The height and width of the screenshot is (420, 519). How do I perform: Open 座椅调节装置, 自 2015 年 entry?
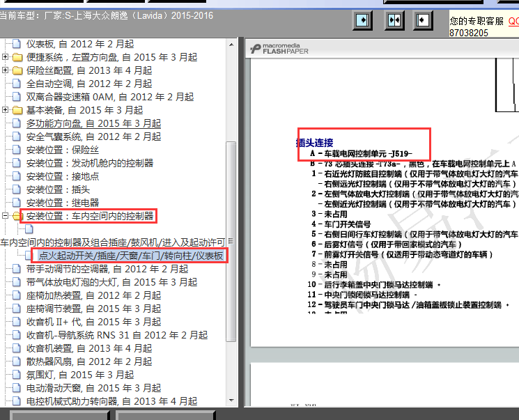coord(93,309)
